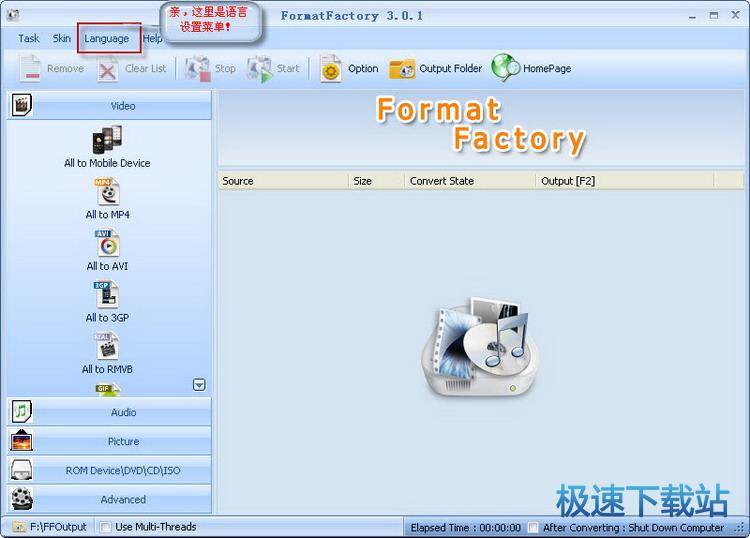Viewport: 750px width, 538px height.
Task: Select the All to MP4 icon
Action: pyautogui.click(x=107, y=192)
